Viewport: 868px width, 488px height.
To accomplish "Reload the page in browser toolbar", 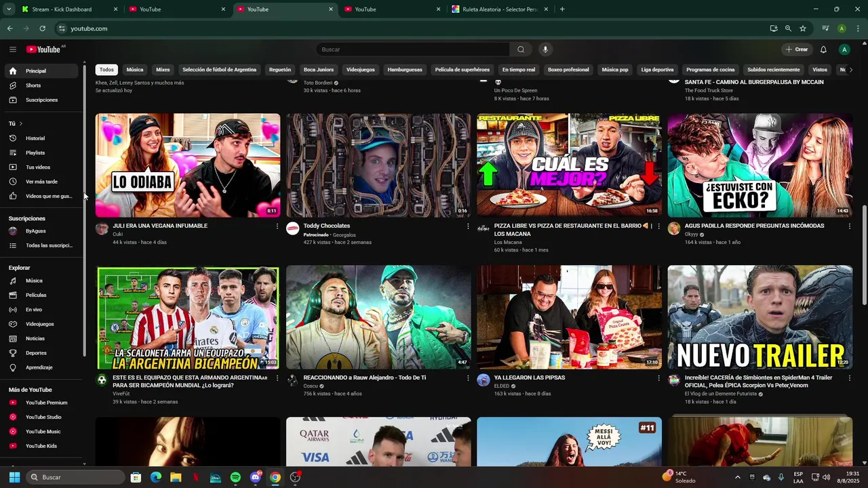I will coord(42,28).
